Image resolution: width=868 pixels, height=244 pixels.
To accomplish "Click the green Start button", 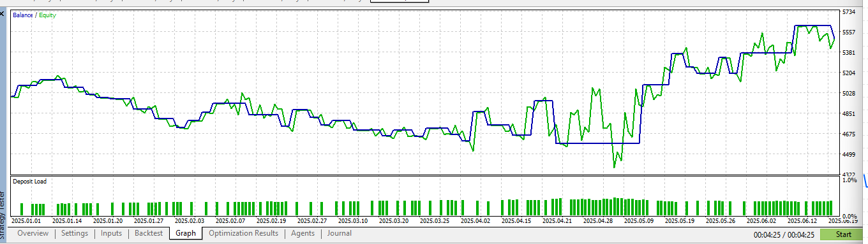I will tap(843, 234).
